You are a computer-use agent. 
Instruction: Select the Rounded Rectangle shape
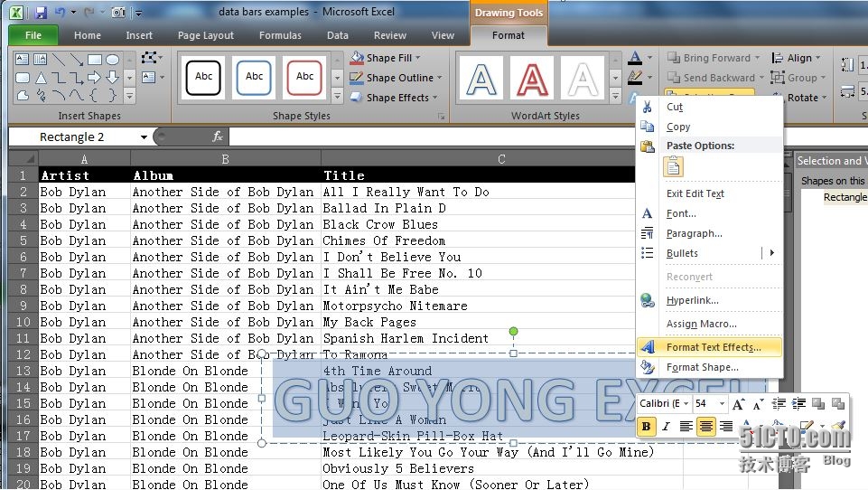[x=23, y=78]
